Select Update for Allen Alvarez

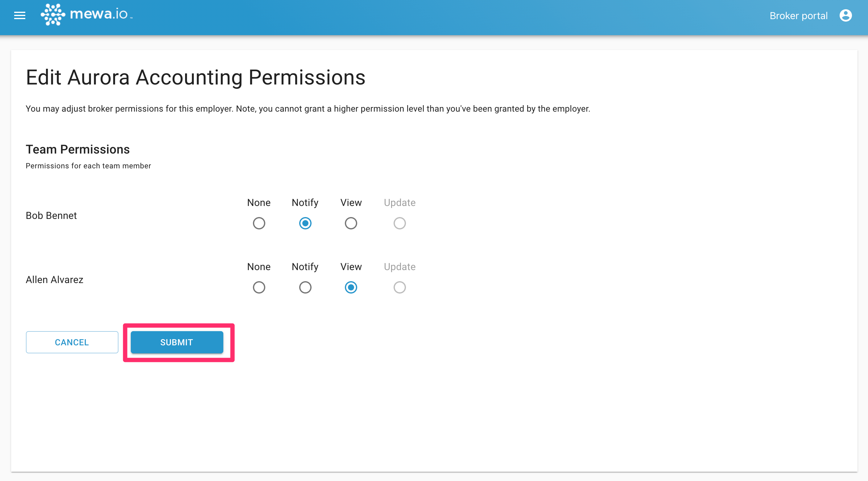pos(400,287)
